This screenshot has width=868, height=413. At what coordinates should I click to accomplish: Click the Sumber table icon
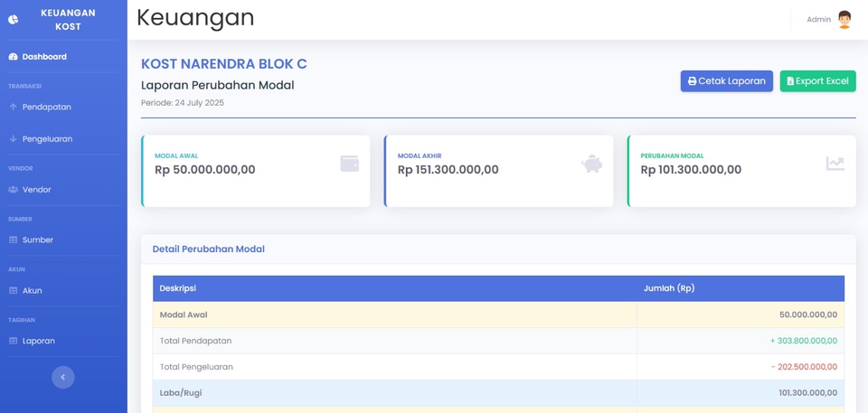13,240
